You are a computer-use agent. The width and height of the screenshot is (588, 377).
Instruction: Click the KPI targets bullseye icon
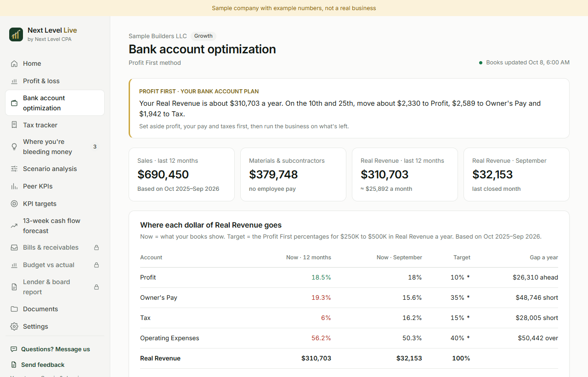point(14,204)
